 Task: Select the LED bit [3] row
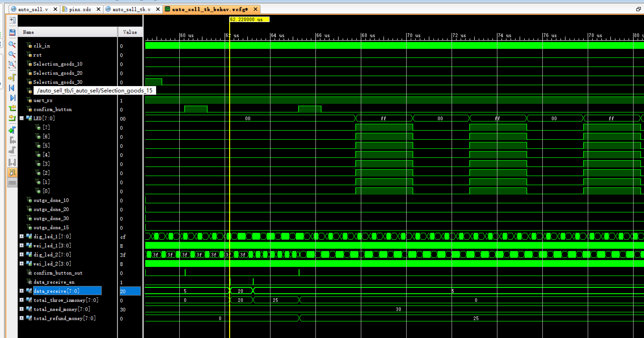point(46,164)
